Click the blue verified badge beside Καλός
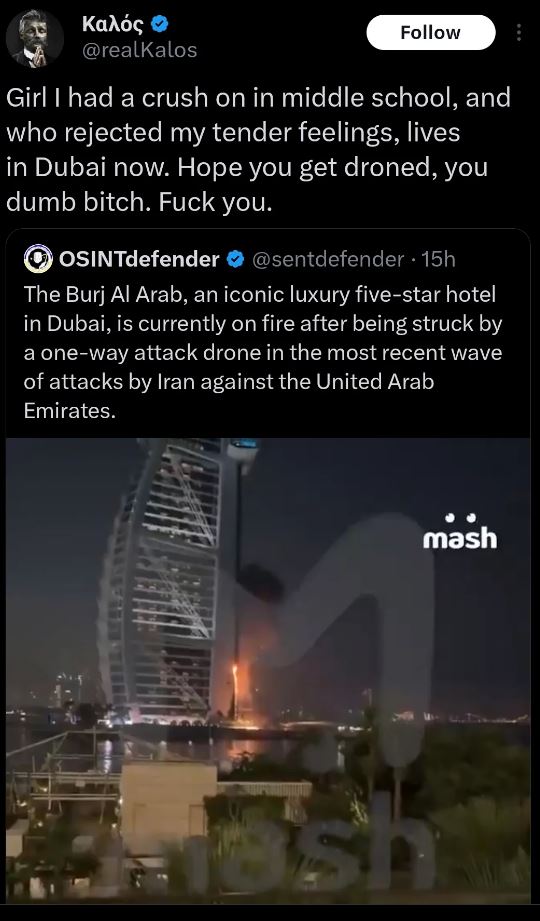Image resolution: width=540 pixels, height=921 pixels. point(159,24)
